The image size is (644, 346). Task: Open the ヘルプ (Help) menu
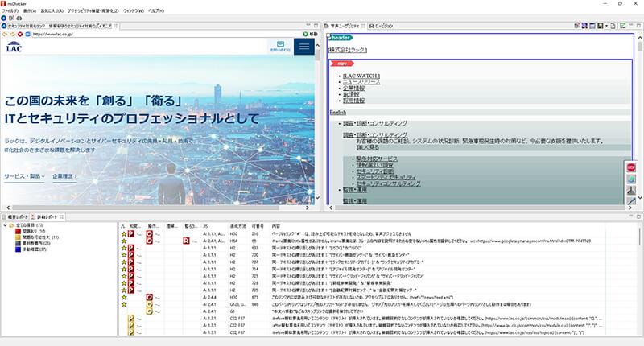tap(156, 11)
